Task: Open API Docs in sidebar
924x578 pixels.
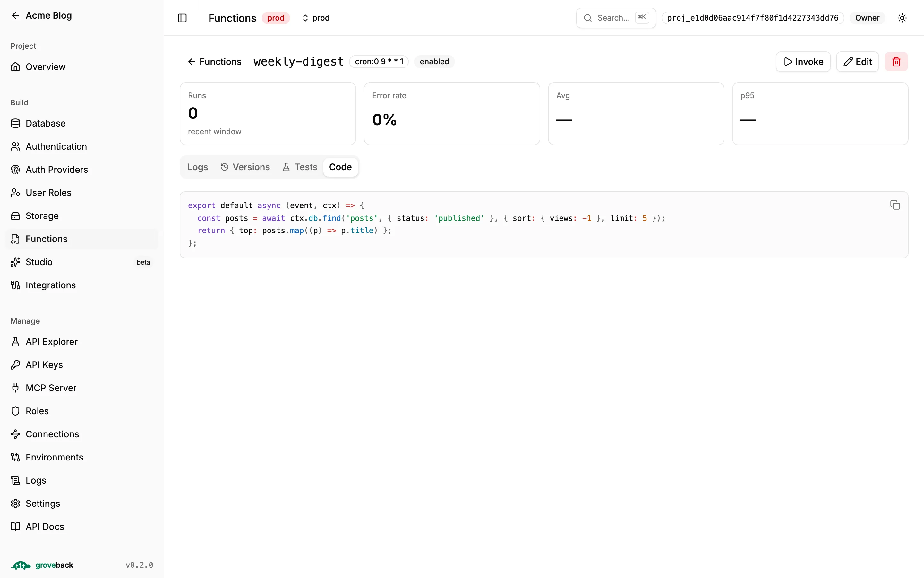Action: [x=82, y=527]
